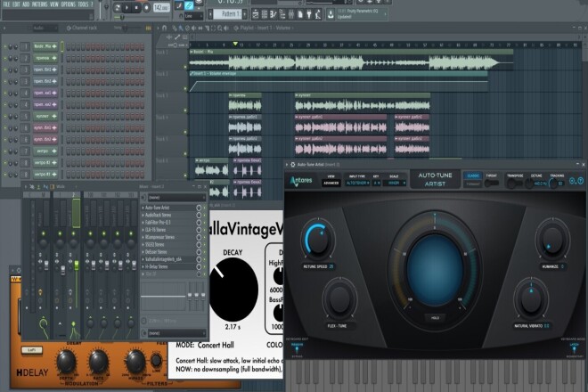
Task: Expand FabFilter Pro-Q 3 effect slot
Action: click(x=143, y=223)
